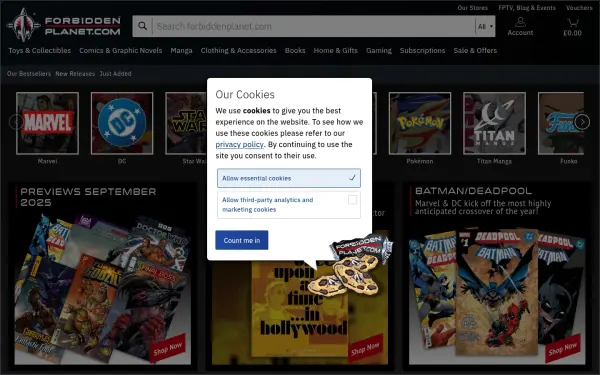
Task: Open the Star Wars brand tile
Action: pos(186,123)
